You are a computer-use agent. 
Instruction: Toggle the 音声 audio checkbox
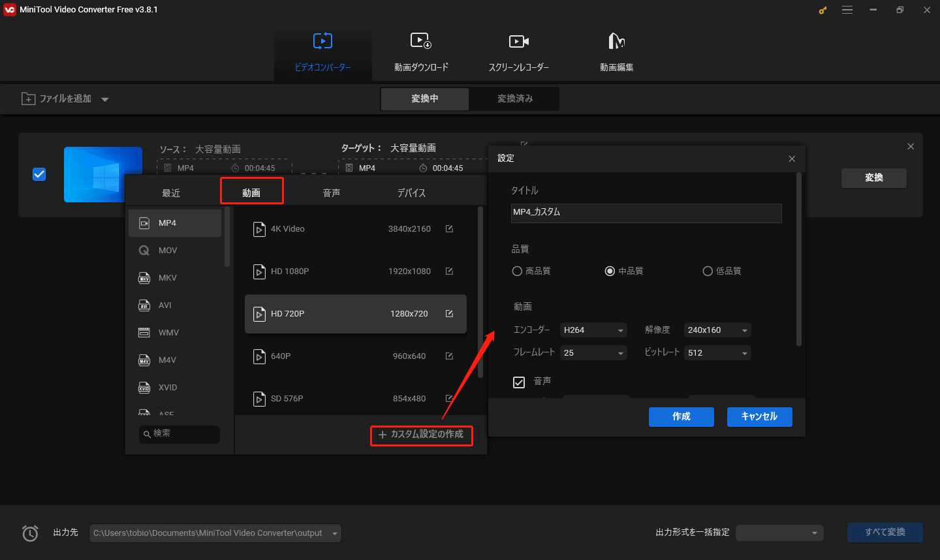coord(519,382)
